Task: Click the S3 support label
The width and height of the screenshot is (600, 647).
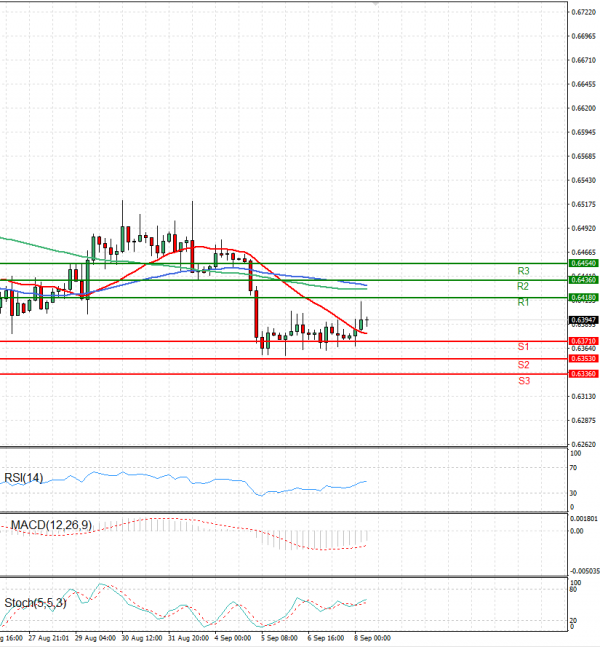Action: (x=524, y=381)
